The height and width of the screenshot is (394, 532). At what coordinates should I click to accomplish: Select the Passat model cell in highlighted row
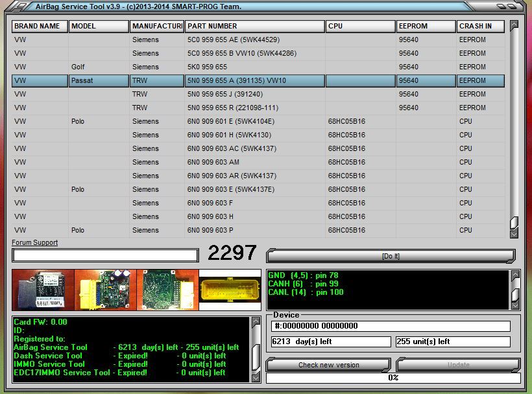99,80
